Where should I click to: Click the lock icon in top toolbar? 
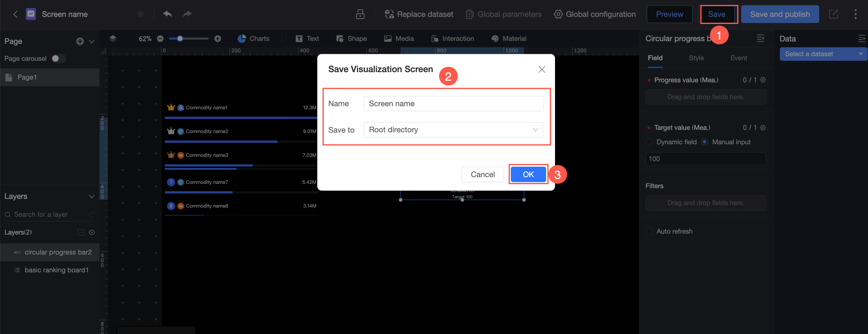pyautogui.click(x=360, y=14)
